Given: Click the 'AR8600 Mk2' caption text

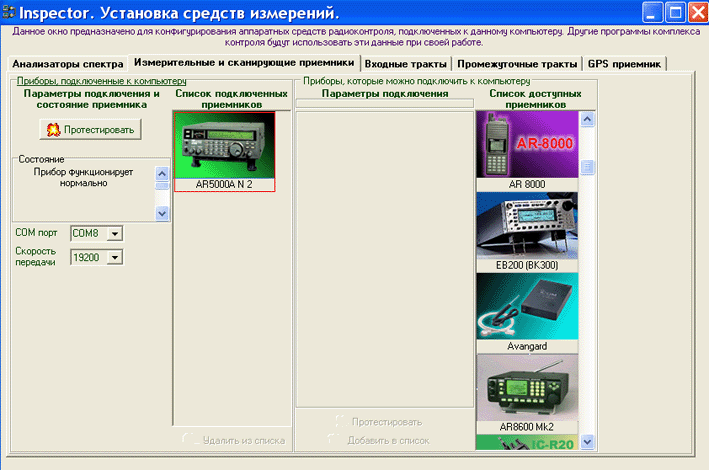Looking at the screenshot, I should pyautogui.click(x=527, y=427).
